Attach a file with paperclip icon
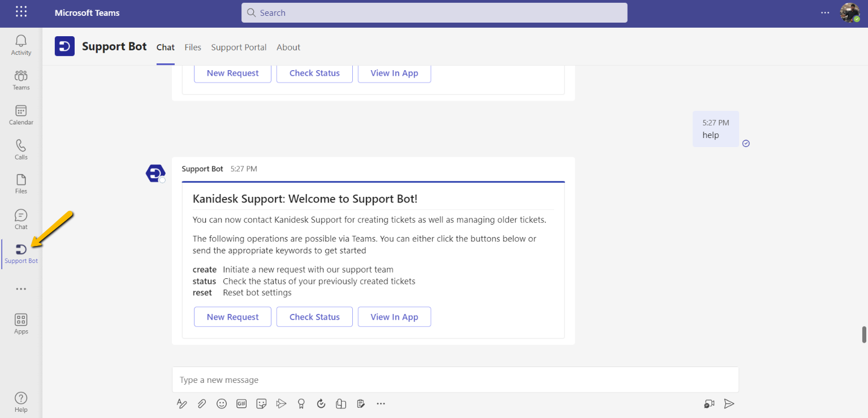868x418 pixels. (x=201, y=403)
